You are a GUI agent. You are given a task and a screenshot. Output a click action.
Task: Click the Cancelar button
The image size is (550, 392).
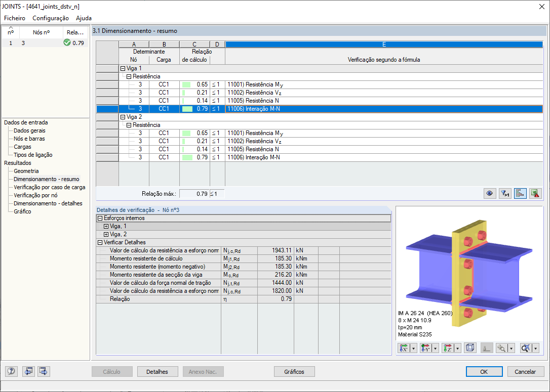[525, 372]
